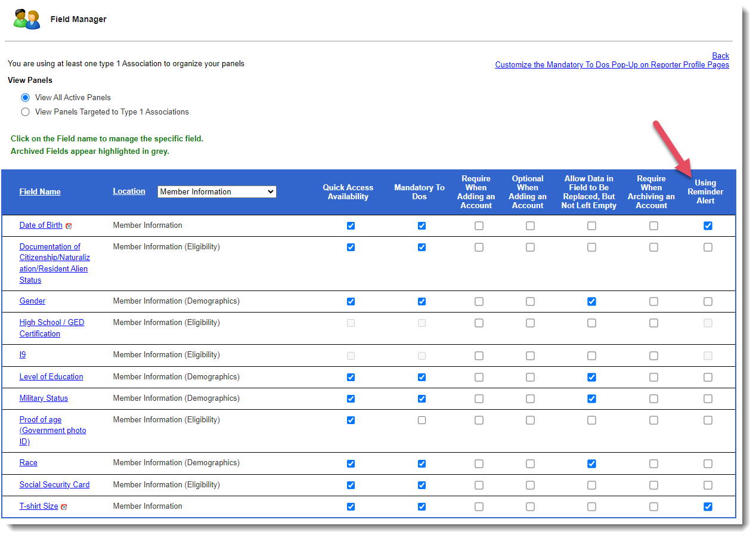756x538 pixels.
Task: Uncheck Quick Access Availability for Social Security Card
Action: [351, 486]
